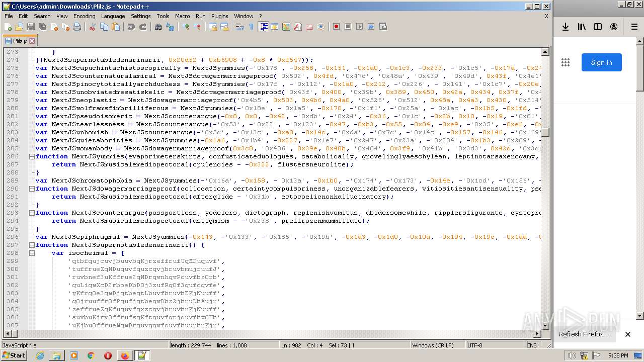Image resolution: width=644 pixels, height=362 pixels.
Task: Open Google Chrome from the taskbar
Action: click(x=91, y=355)
